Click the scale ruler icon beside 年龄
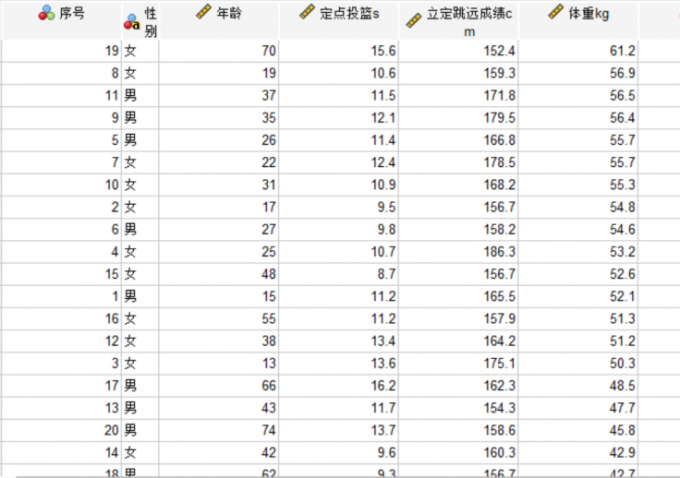680x478 pixels. click(x=203, y=12)
